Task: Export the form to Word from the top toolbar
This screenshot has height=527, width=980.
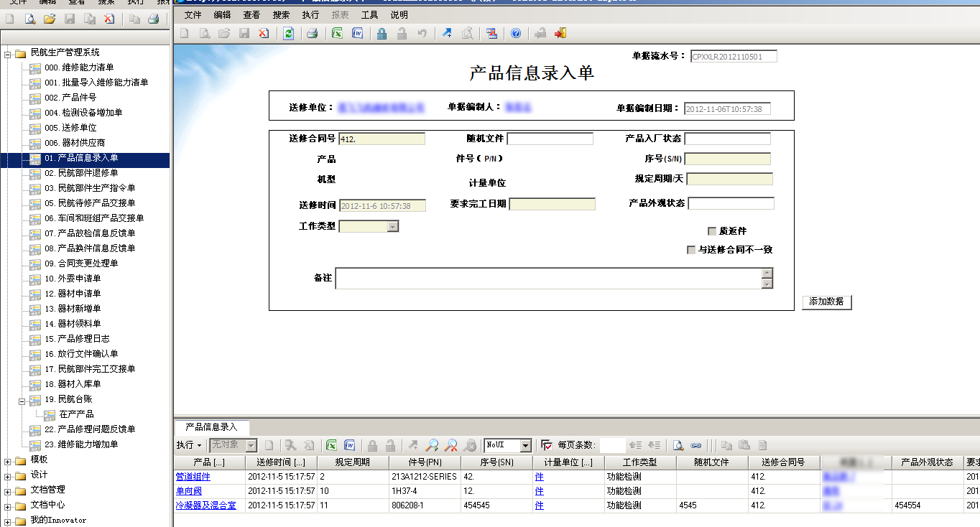Action: (357, 33)
